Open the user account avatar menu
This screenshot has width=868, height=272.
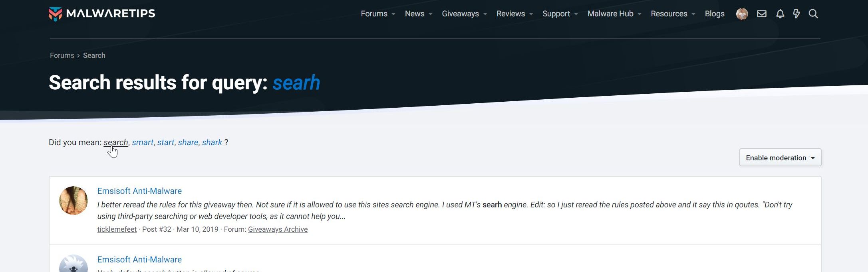(x=742, y=14)
